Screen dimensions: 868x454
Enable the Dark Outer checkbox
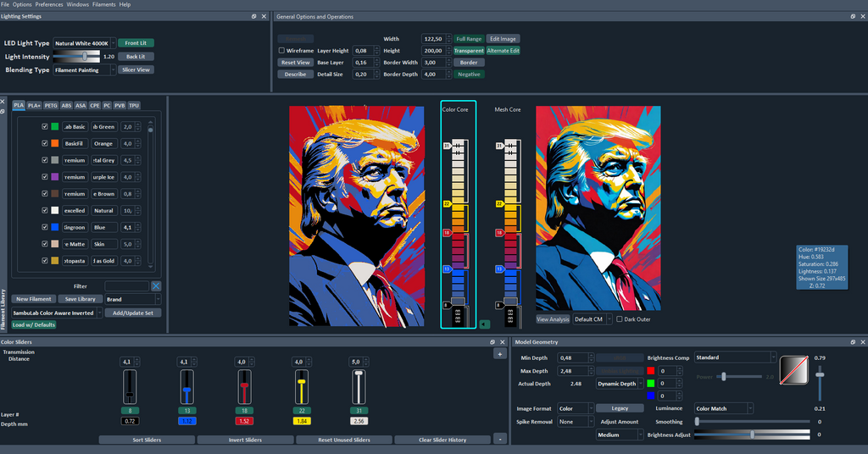pos(620,319)
